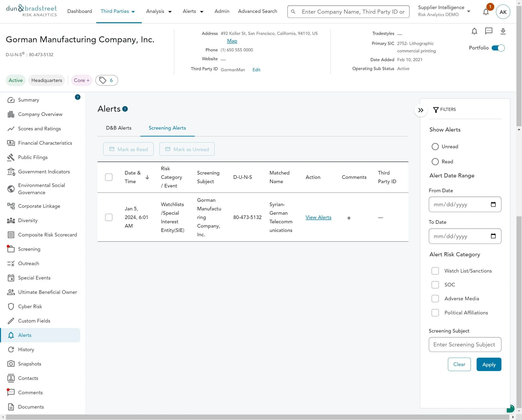
Task: Click the notification bell with badge
Action: (486, 11)
